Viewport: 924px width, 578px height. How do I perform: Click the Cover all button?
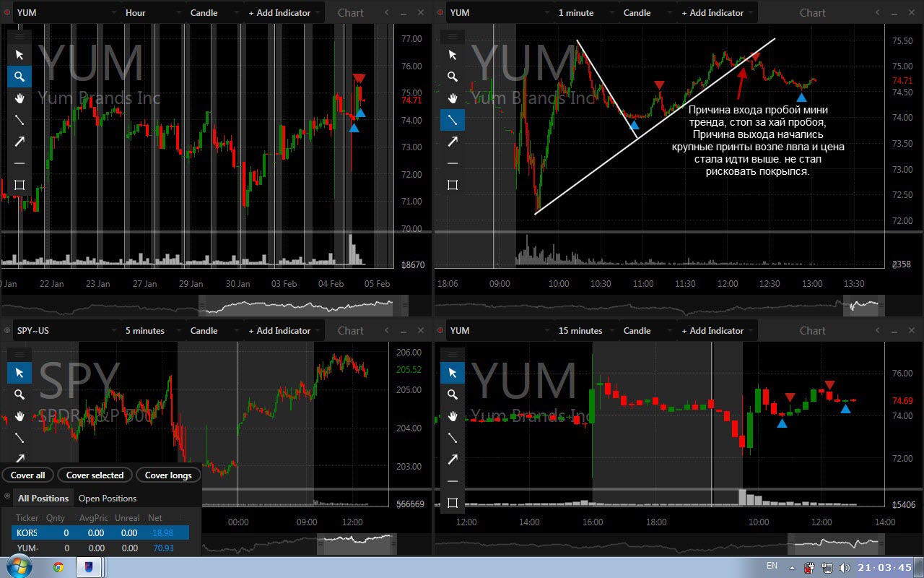(x=28, y=475)
